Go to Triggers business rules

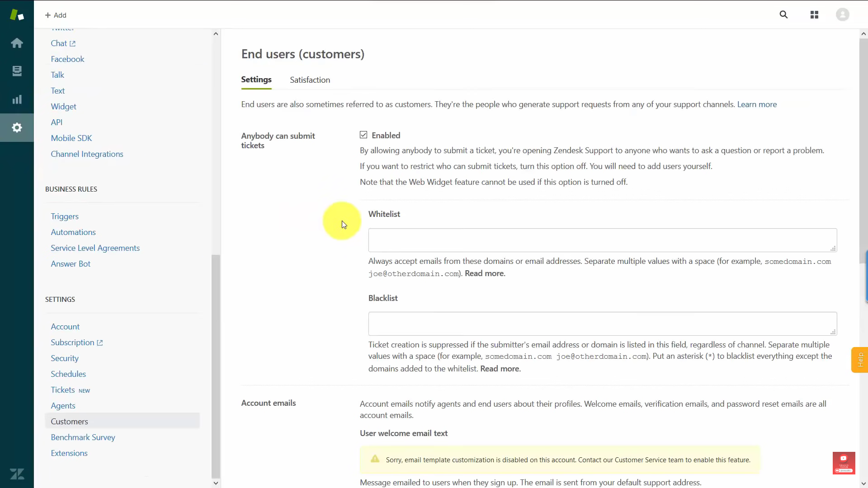pos(65,216)
